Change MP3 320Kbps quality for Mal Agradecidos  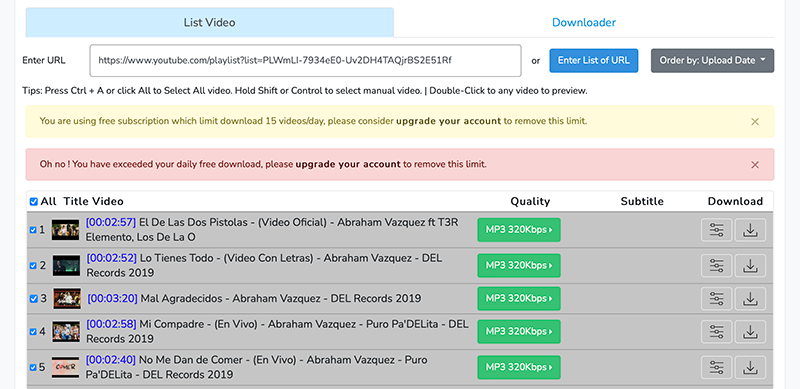pyautogui.click(x=519, y=299)
